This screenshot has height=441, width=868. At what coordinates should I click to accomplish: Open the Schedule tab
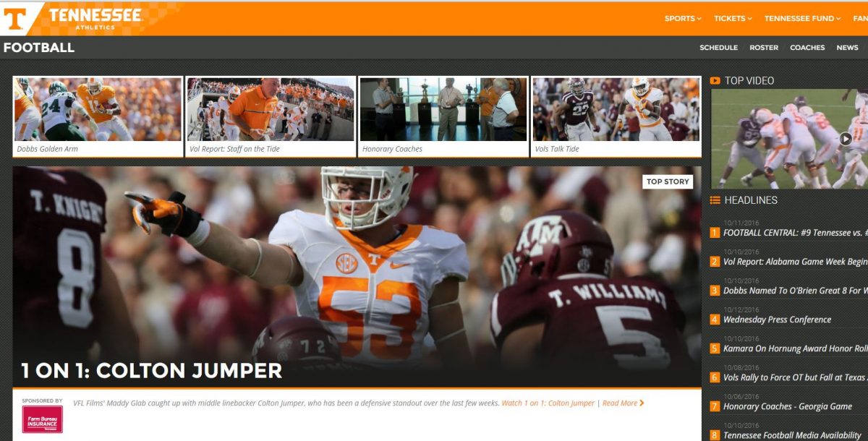point(718,48)
